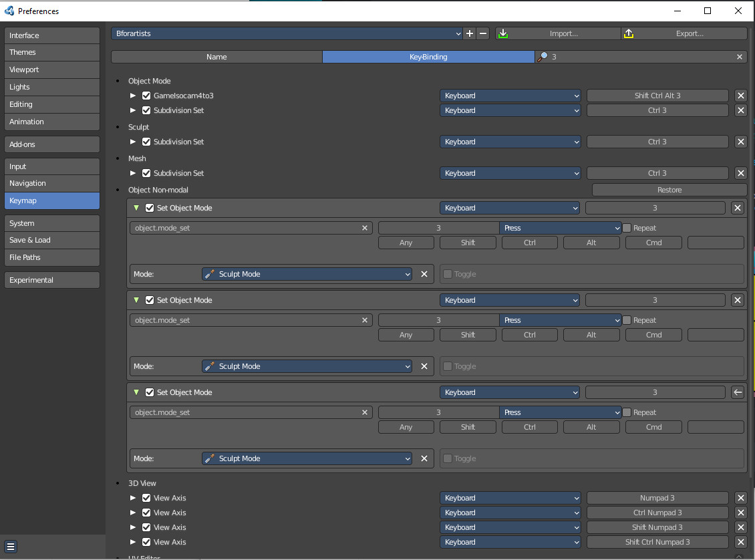
Task: Remove the Shift Numpad 3 View Axis entry
Action: tap(740, 527)
